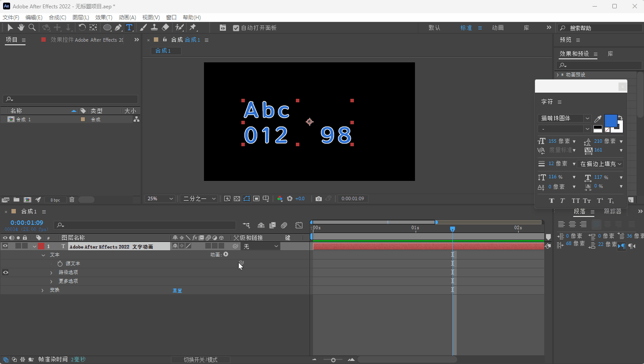The width and height of the screenshot is (644, 364).
Task: Select the Brush tool
Action: click(x=143, y=28)
